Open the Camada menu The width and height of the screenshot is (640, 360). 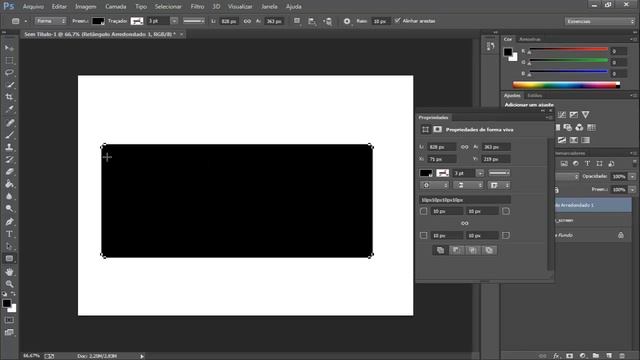click(116, 7)
